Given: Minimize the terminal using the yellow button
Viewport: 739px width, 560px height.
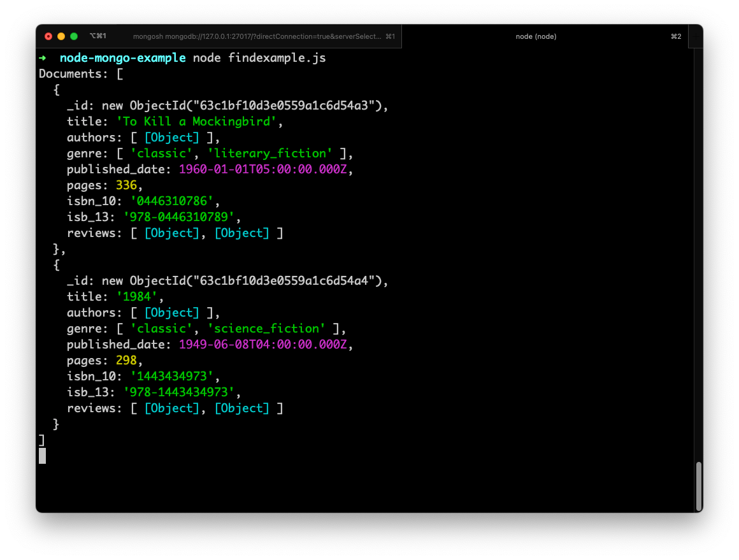Looking at the screenshot, I should [x=61, y=36].
